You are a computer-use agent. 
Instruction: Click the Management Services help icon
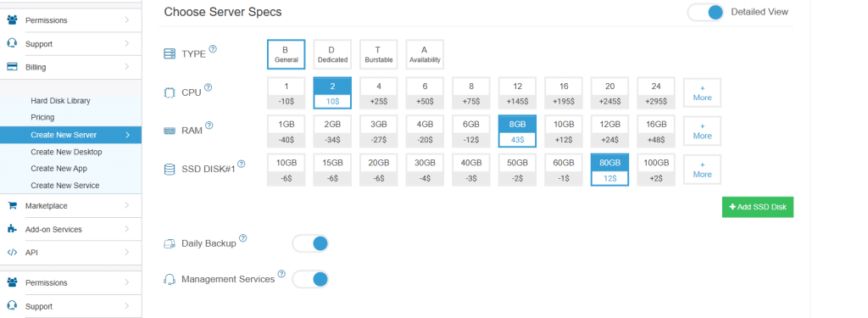tap(281, 274)
